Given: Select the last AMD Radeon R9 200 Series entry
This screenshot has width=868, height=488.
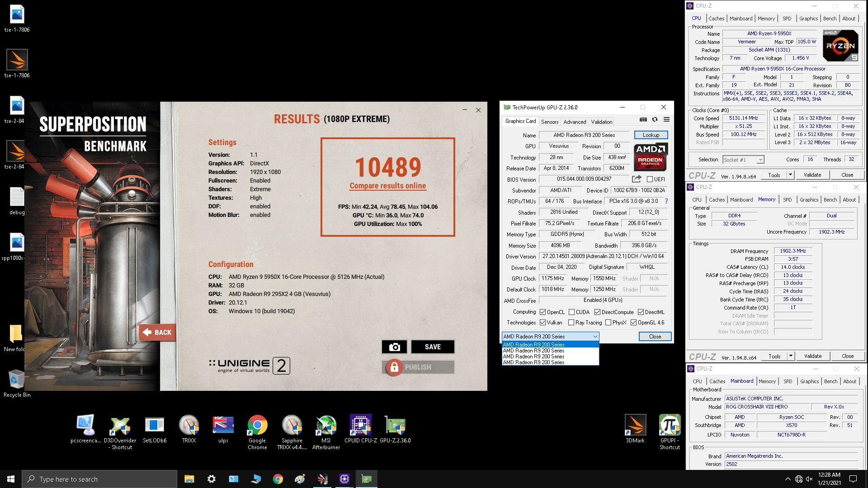Looking at the screenshot, I should point(550,362).
